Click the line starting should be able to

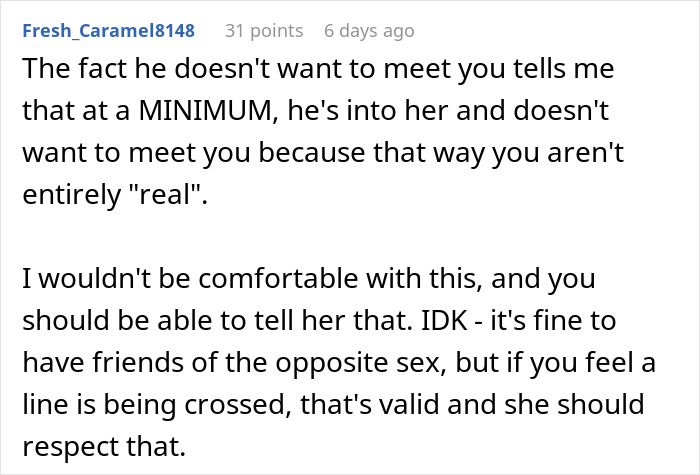pyautogui.click(x=319, y=321)
